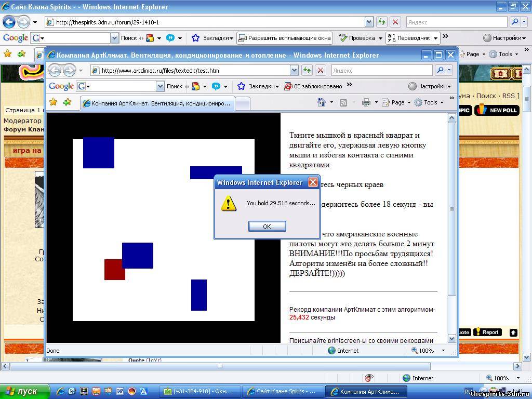Open the forum Поиск search link

pos(486,96)
